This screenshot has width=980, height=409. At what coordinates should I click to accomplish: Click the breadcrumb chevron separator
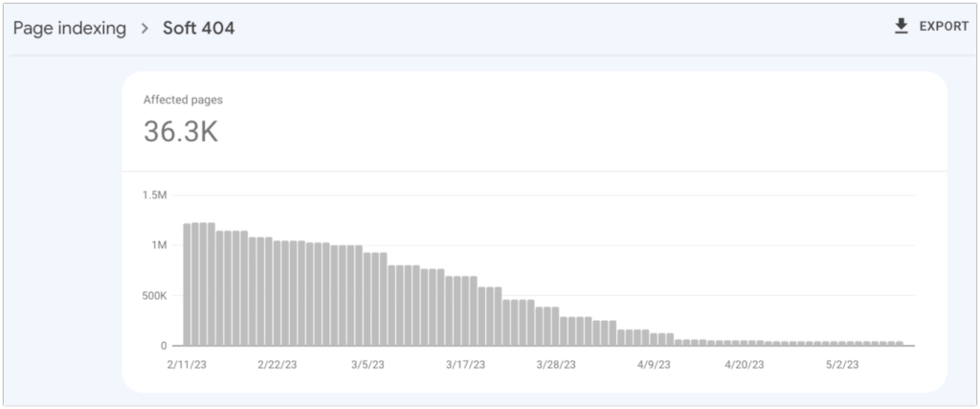[x=145, y=28]
